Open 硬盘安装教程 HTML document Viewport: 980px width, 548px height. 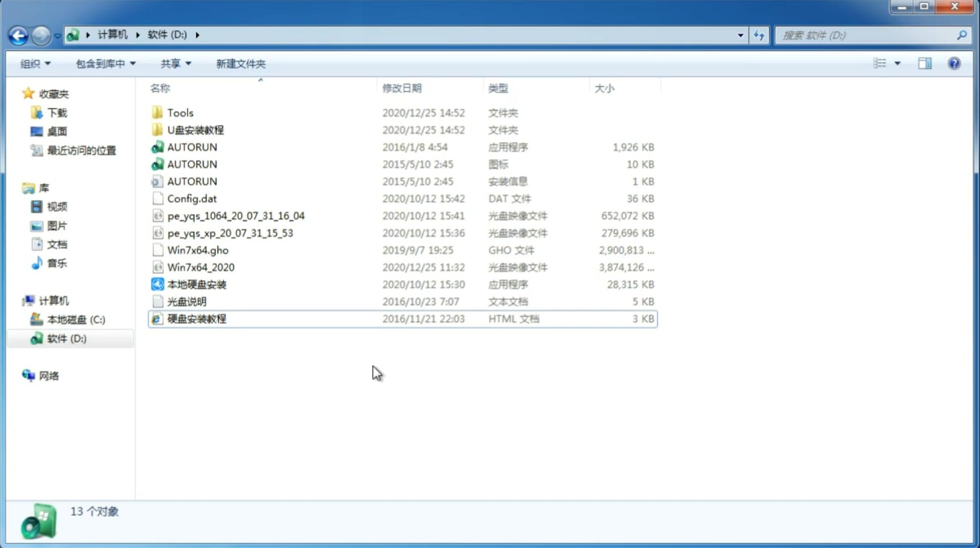click(196, 318)
